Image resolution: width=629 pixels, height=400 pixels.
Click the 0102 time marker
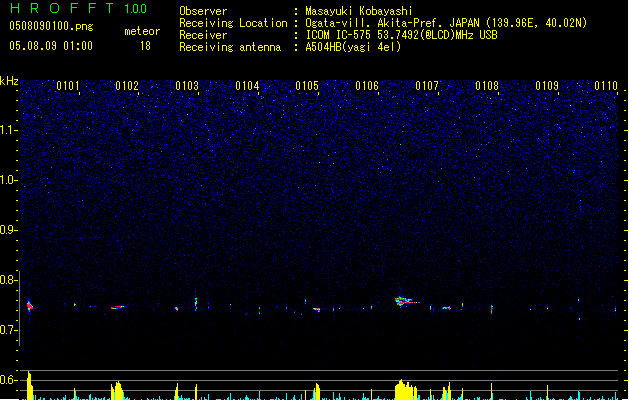pos(127,86)
